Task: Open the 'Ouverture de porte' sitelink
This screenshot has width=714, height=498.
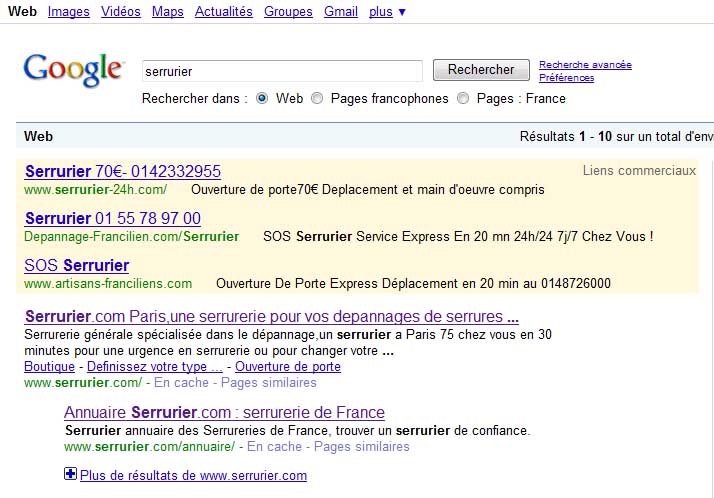Action: tap(288, 367)
